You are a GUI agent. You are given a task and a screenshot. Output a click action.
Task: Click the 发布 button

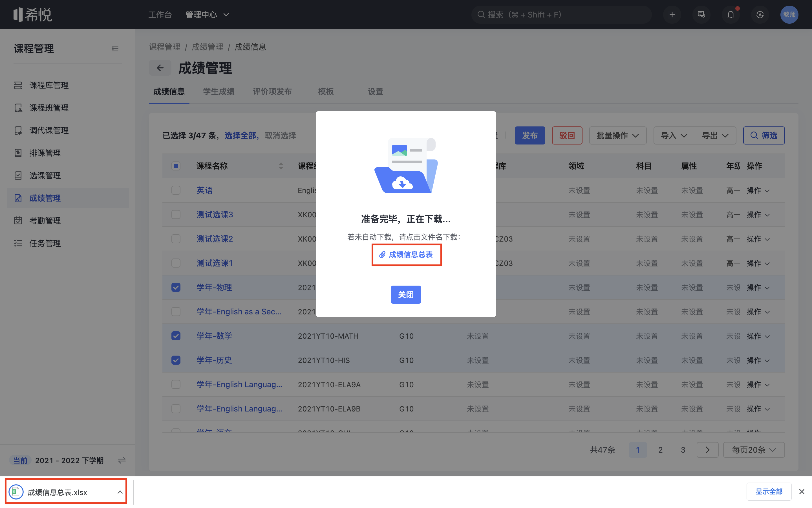(530, 135)
